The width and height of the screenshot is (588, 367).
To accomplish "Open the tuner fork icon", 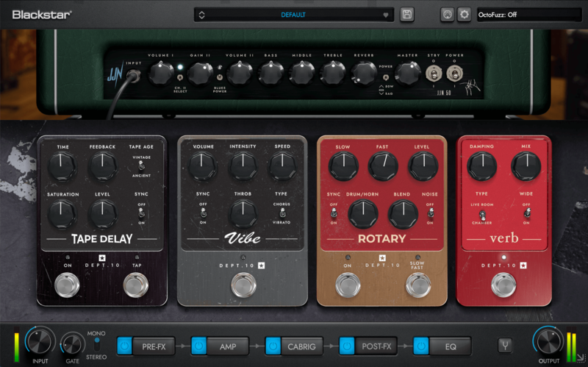I will [x=505, y=345].
